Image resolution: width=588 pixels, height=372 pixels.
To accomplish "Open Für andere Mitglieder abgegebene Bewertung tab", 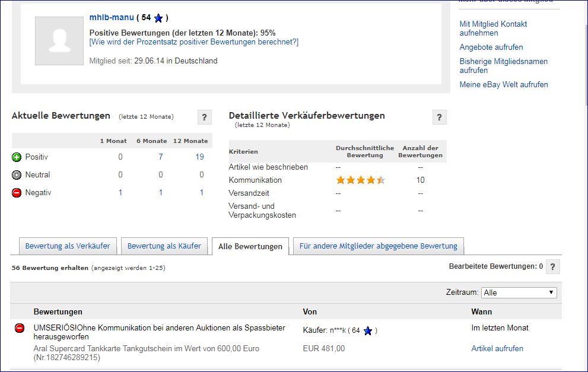I will pyautogui.click(x=378, y=246).
